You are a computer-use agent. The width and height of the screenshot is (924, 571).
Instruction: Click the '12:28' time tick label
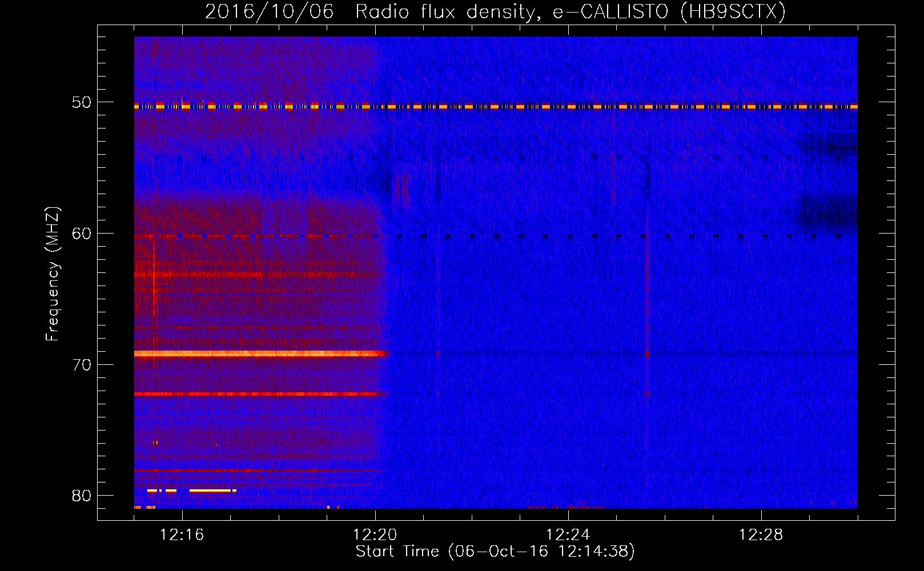coord(761,534)
